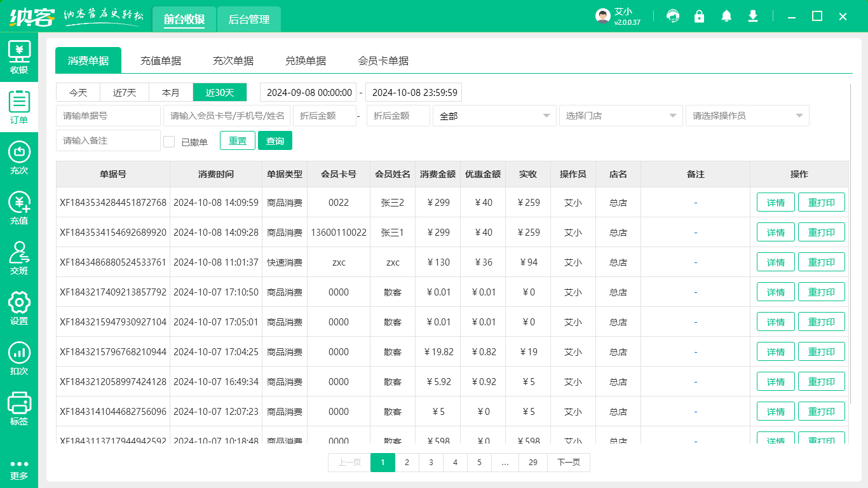Open the notification bell icon
Viewport: 868px width, 488px height.
click(726, 16)
